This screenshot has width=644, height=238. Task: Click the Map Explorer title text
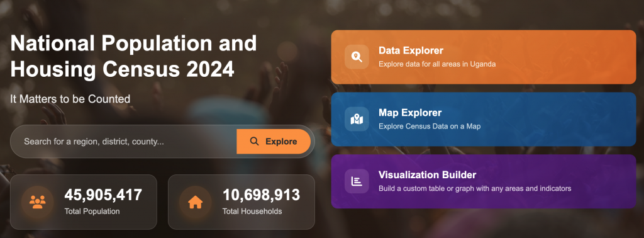(410, 113)
